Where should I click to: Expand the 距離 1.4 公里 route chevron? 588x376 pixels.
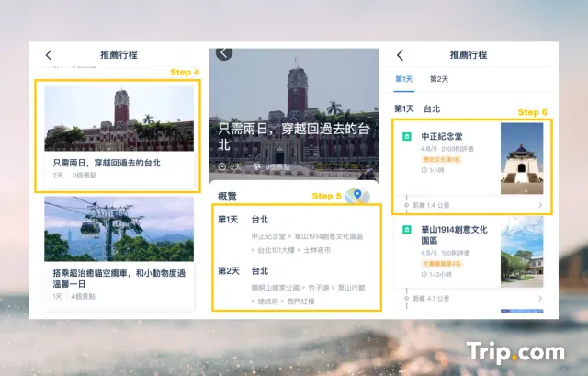[x=540, y=205]
